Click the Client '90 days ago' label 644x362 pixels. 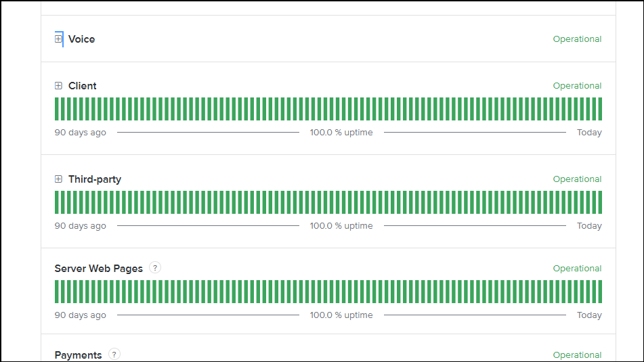click(x=80, y=133)
